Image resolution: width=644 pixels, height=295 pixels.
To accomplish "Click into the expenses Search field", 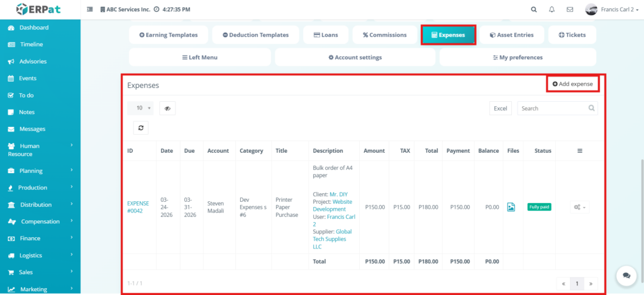I will pos(553,108).
